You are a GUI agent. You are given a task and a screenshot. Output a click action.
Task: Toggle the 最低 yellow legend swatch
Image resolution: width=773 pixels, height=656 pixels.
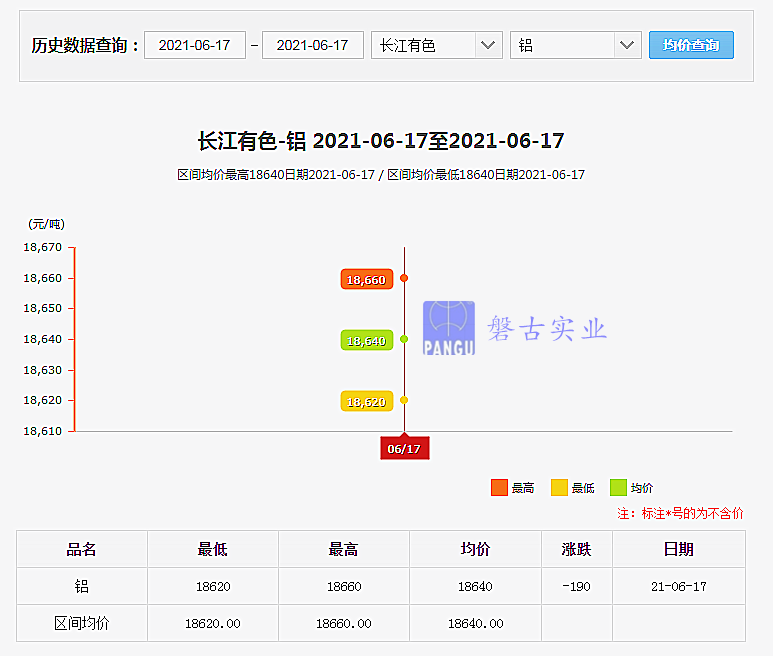pos(559,487)
